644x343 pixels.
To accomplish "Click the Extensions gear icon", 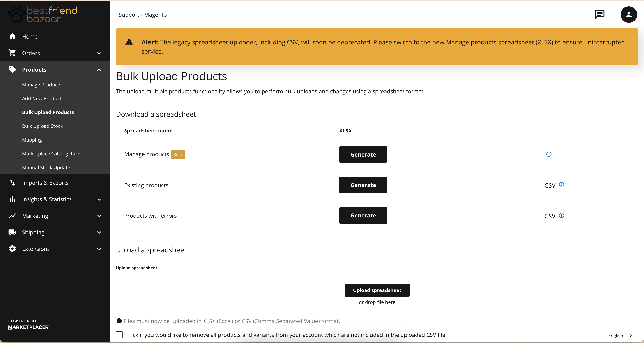I will pos(12,249).
